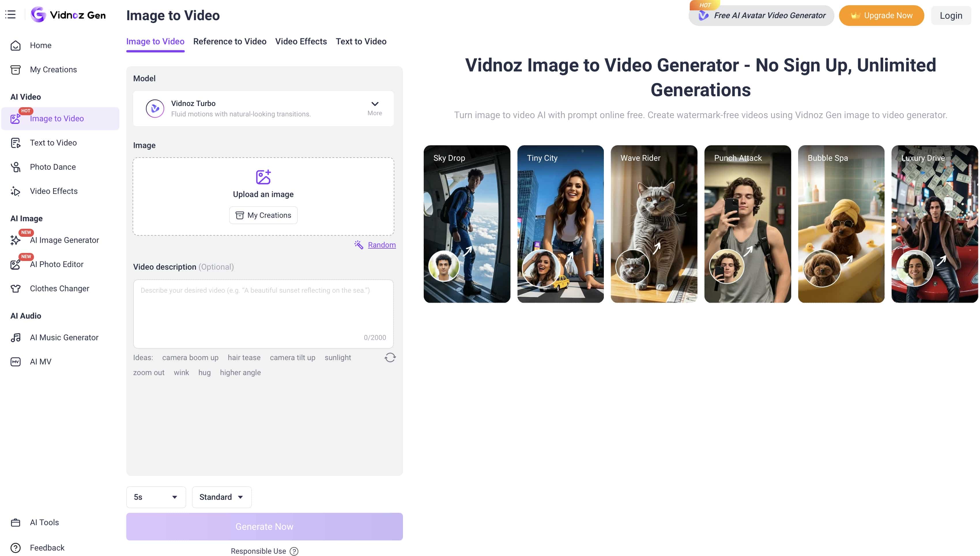This screenshot has width=980, height=556.
Task: Open AI Music Generator
Action: point(60,337)
